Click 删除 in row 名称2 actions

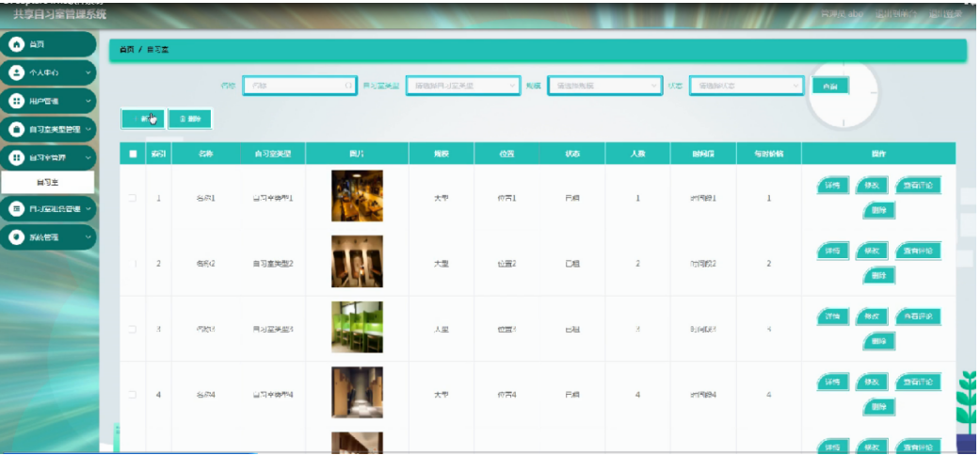[878, 276]
